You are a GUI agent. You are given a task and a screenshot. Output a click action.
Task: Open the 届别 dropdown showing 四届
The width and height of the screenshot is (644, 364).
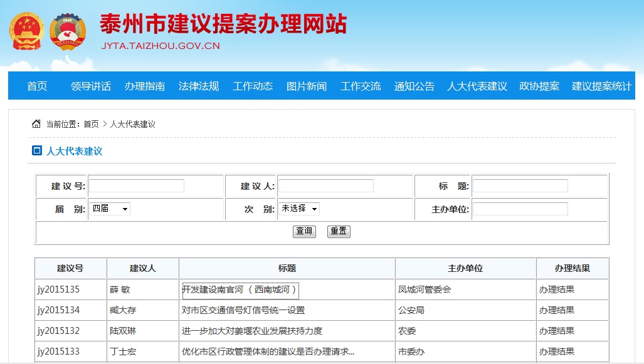tap(109, 209)
